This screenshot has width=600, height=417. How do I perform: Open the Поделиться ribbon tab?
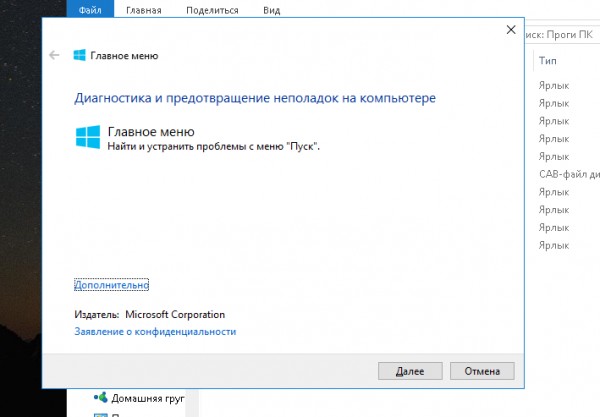click(207, 9)
